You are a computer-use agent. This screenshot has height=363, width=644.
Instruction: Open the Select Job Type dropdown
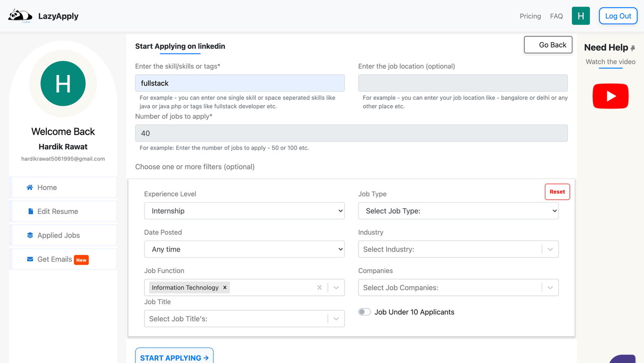tap(458, 211)
